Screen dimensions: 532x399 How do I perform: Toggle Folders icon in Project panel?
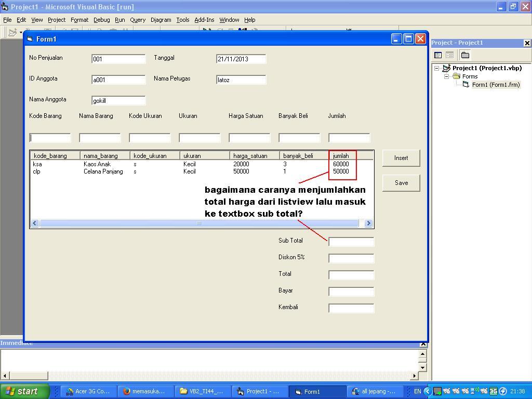(x=465, y=55)
